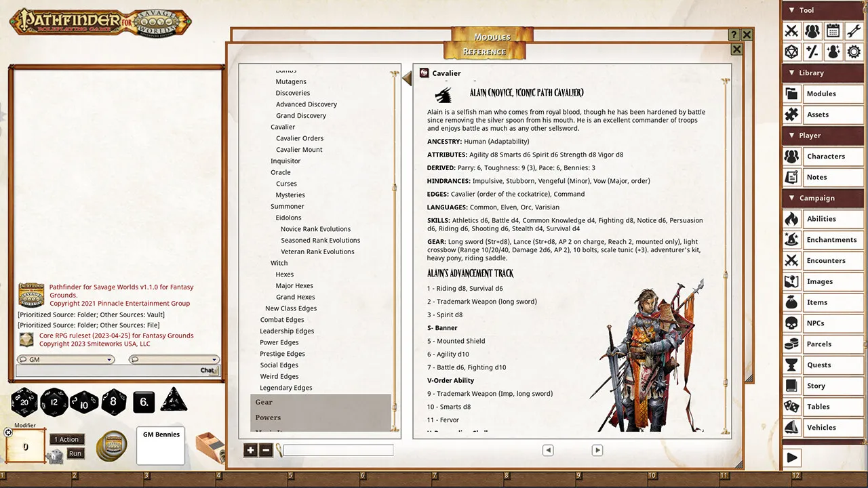Click the Run button
The height and width of the screenshot is (488, 868).
(x=75, y=453)
